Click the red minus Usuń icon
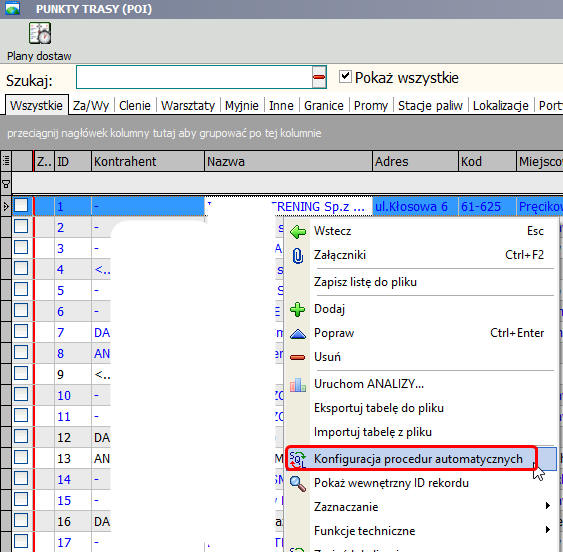This screenshot has width=563, height=552. point(298,357)
